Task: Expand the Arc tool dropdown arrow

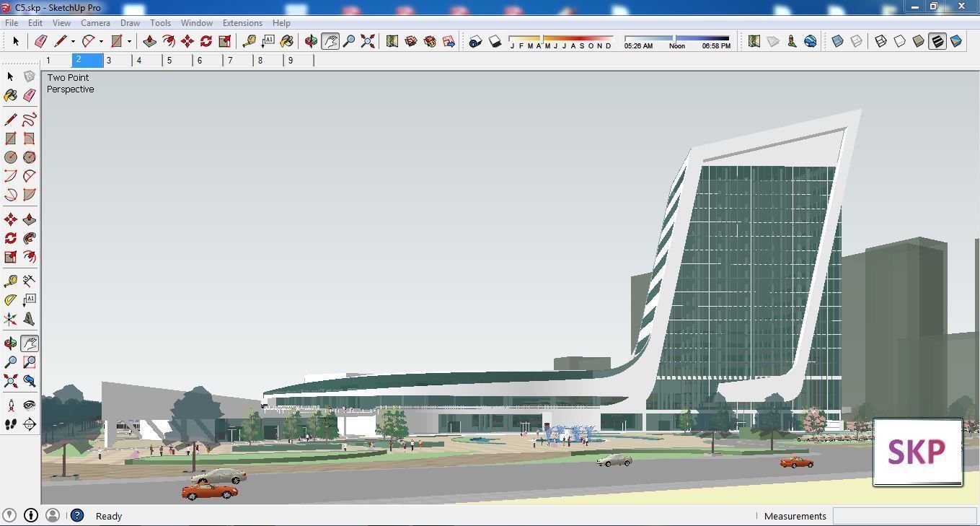Action: (101, 41)
